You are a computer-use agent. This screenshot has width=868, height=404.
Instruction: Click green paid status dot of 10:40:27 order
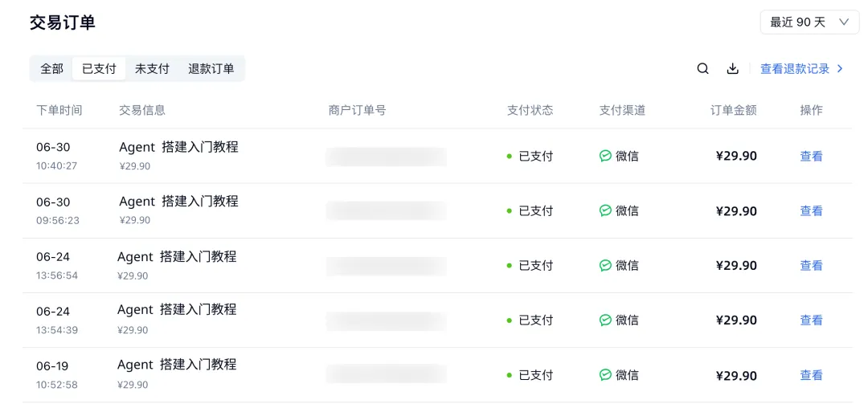point(510,156)
